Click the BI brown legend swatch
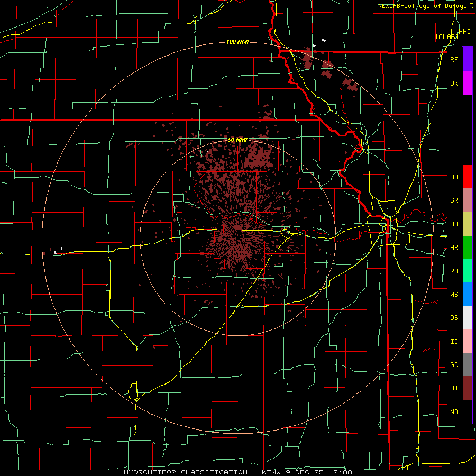This screenshot has width=476, height=476. click(x=467, y=388)
